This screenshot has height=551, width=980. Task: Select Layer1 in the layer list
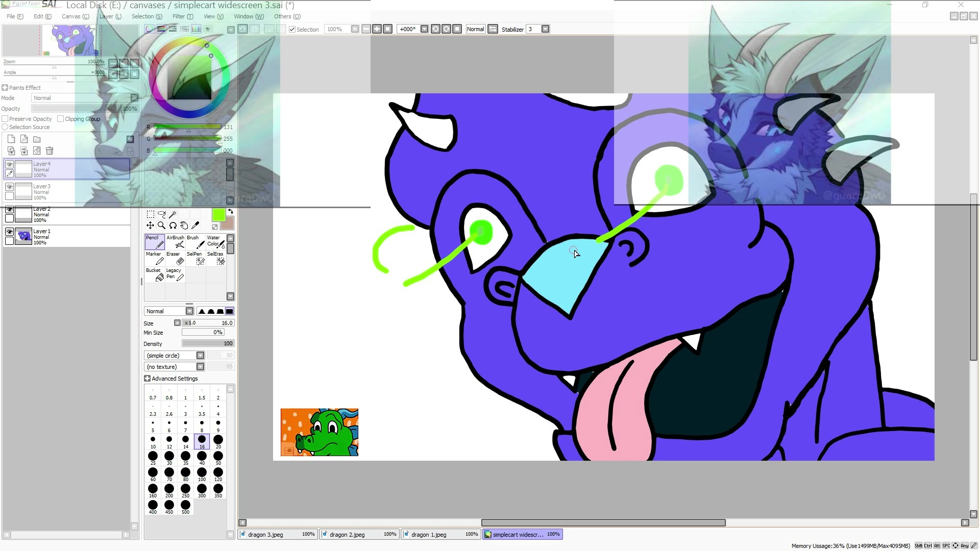(67, 236)
